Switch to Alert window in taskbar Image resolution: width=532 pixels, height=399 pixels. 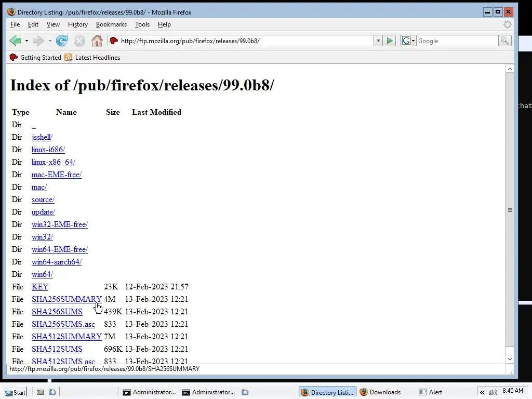pos(431,392)
